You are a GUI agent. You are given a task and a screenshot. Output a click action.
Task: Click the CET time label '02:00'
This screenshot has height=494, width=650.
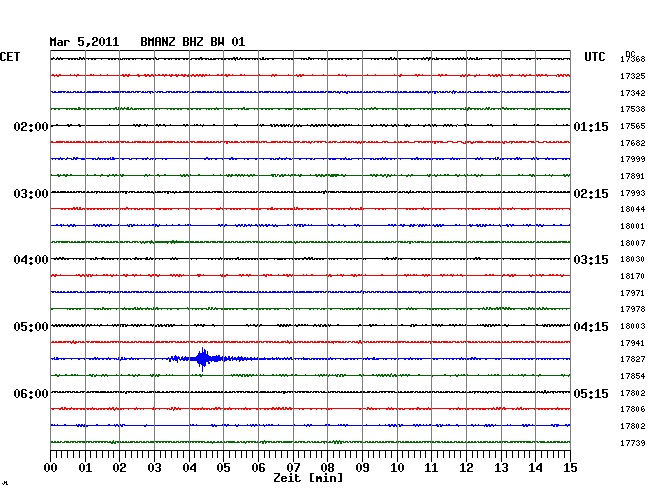click(x=31, y=127)
